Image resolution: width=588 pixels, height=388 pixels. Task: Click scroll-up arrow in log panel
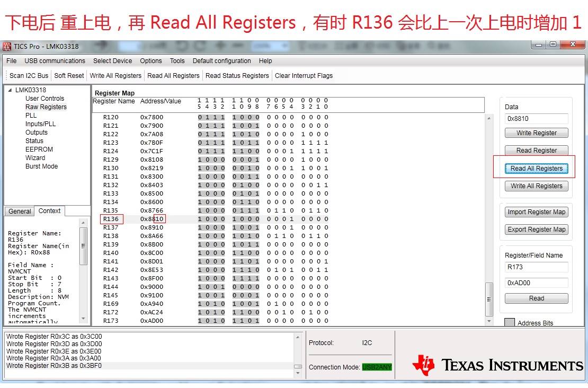298,337
